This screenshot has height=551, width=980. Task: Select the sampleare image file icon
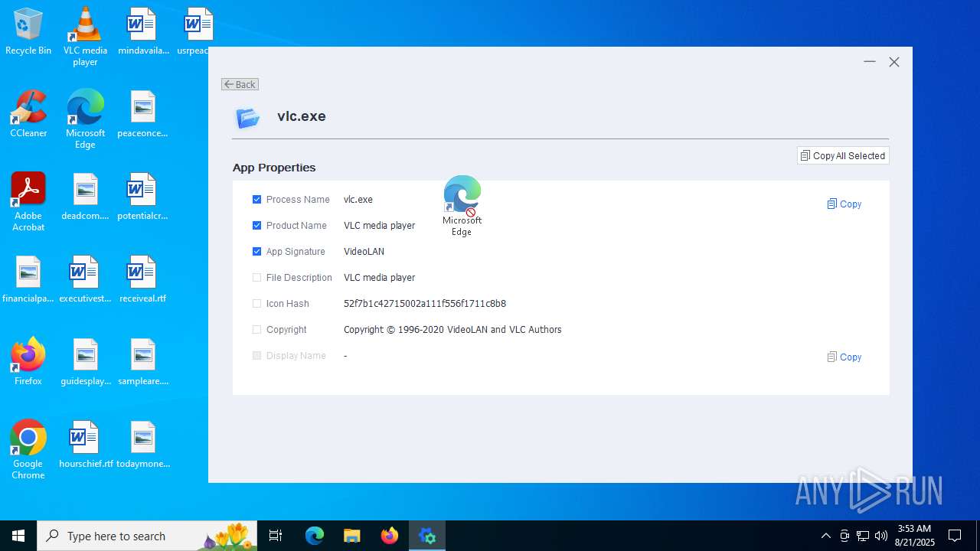[142, 362]
